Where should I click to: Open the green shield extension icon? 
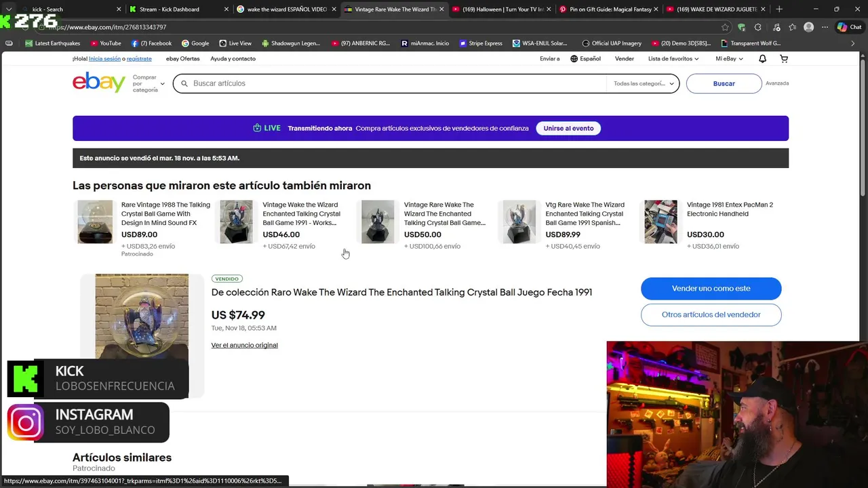(x=741, y=27)
